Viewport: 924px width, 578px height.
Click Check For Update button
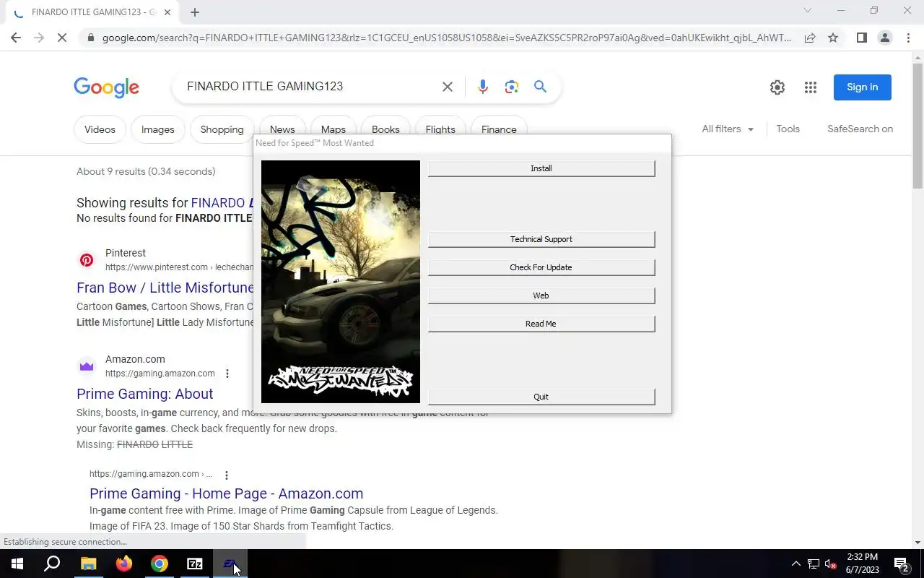pos(541,267)
